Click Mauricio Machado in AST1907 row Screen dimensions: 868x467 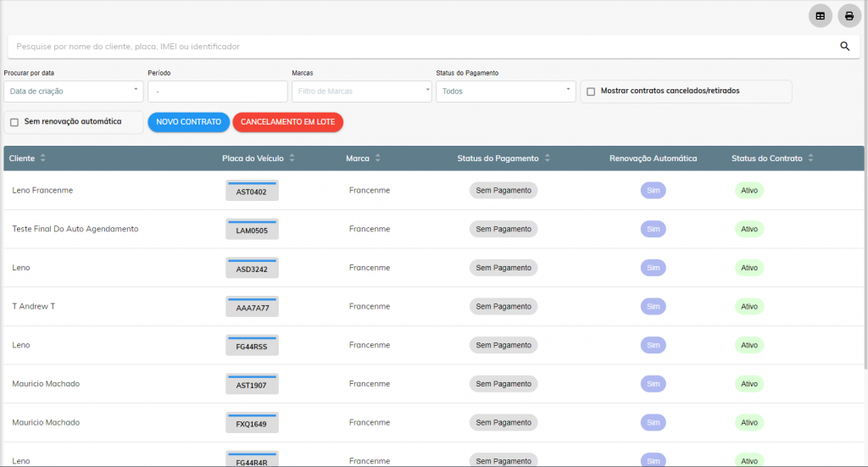(x=46, y=384)
